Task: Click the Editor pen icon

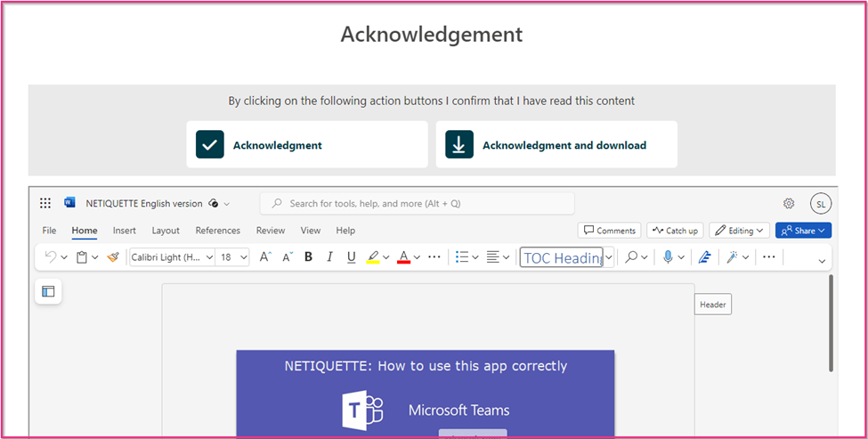Action: 704,257
